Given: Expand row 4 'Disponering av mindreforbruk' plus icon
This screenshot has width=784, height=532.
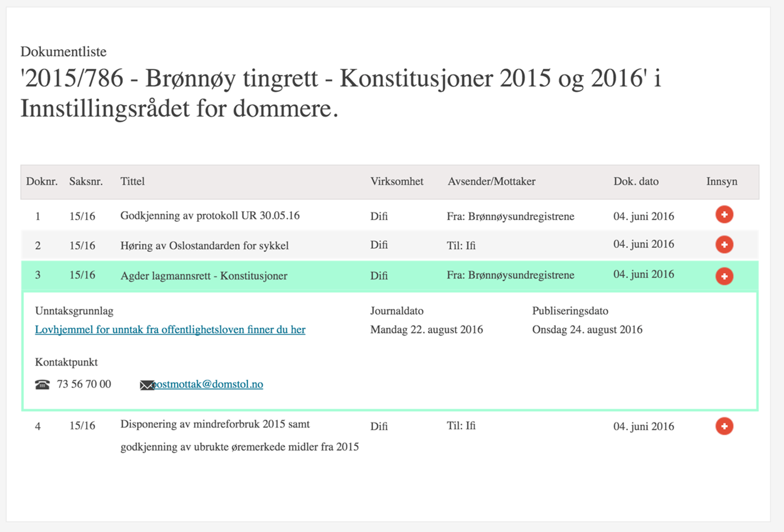Looking at the screenshot, I should tap(724, 426).
